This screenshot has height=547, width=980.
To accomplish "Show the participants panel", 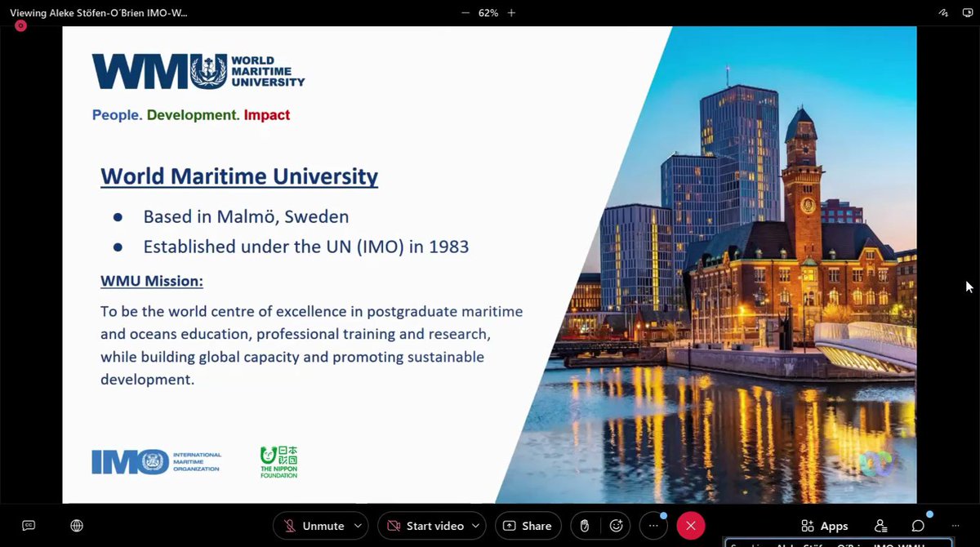I will tap(880, 526).
